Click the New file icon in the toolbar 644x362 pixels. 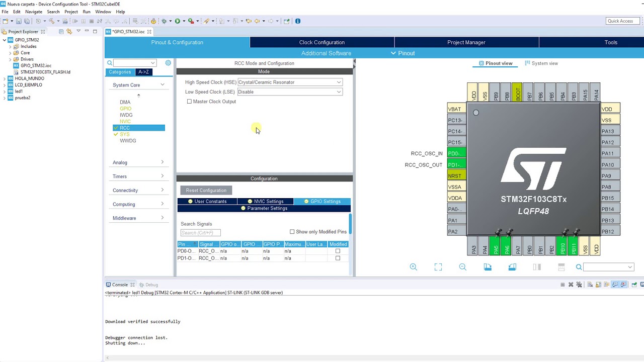pos(6,21)
